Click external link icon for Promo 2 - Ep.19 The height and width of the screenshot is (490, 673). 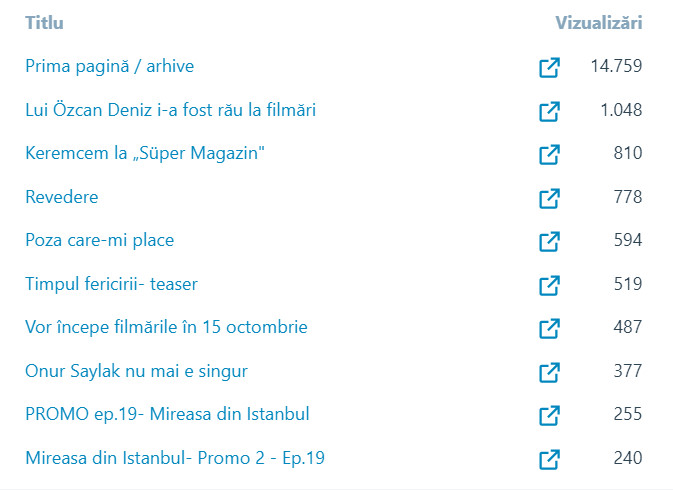click(x=549, y=459)
